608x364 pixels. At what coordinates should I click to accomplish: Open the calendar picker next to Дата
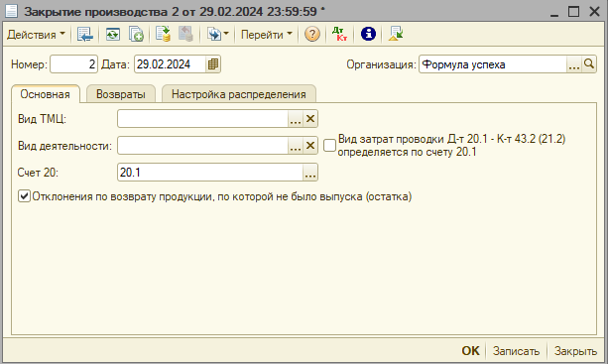(213, 63)
